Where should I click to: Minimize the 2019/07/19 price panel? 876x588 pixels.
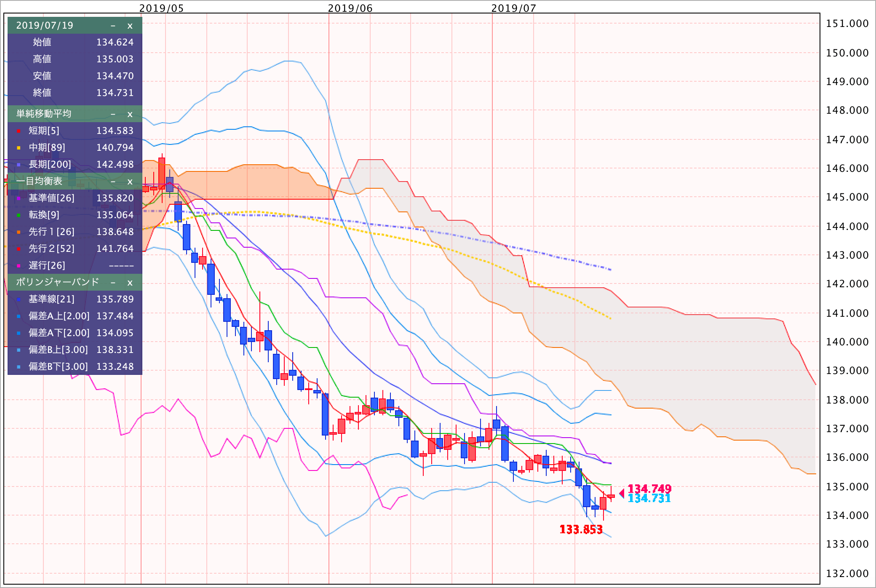click(113, 26)
